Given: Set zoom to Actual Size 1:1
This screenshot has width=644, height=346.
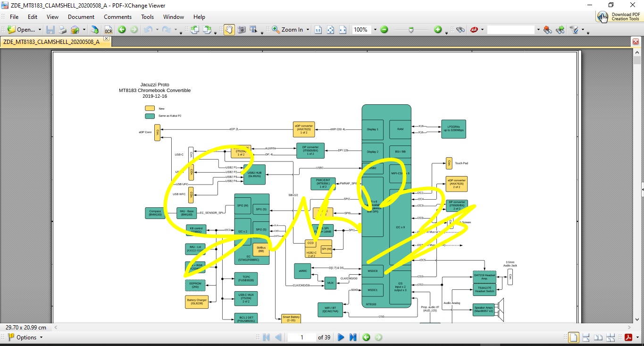Looking at the screenshot, I should pos(318,30).
